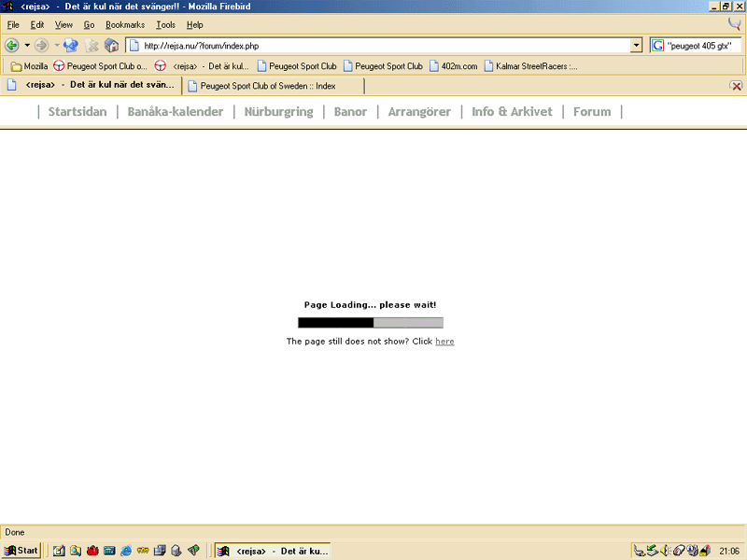Open the Mozilla bookmarks folder
Viewport: 747px width, 560px height.
click(x=29, y=66)
